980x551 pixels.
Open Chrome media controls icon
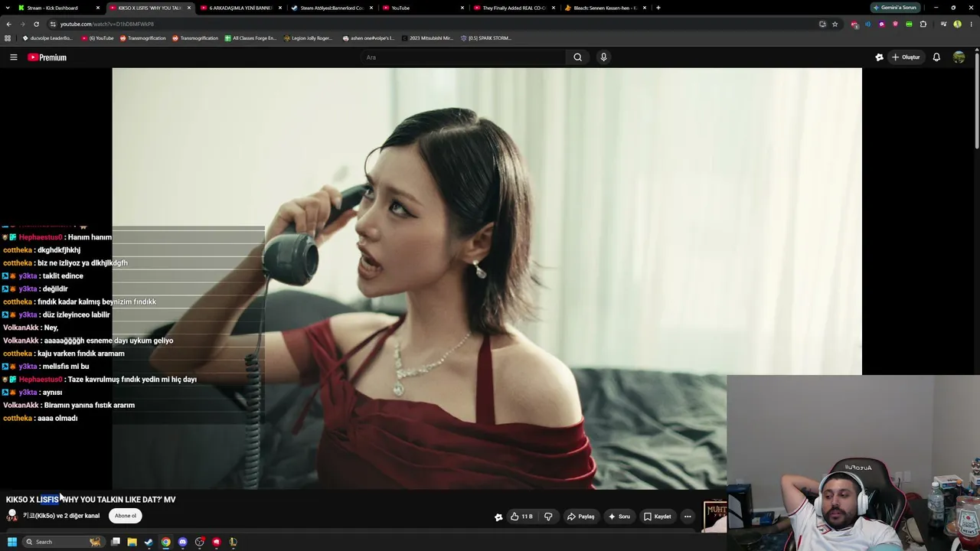(943, 24)
